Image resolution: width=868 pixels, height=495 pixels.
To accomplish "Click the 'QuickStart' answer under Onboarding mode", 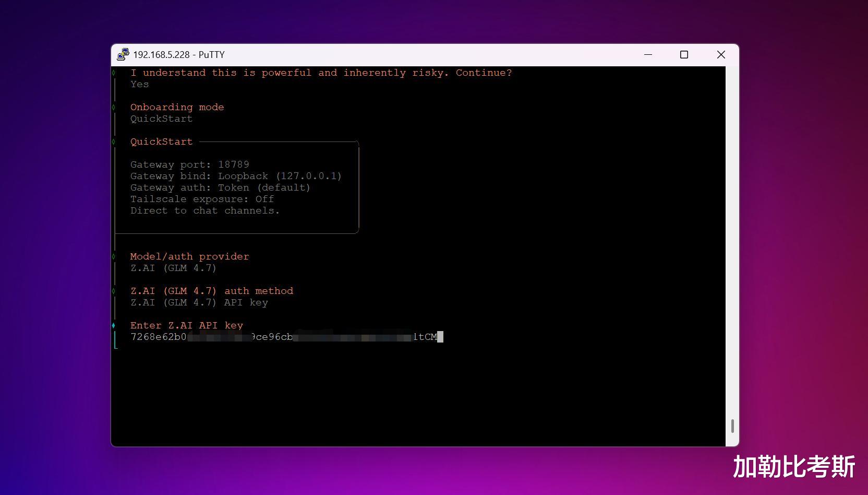I will [162, 119].
